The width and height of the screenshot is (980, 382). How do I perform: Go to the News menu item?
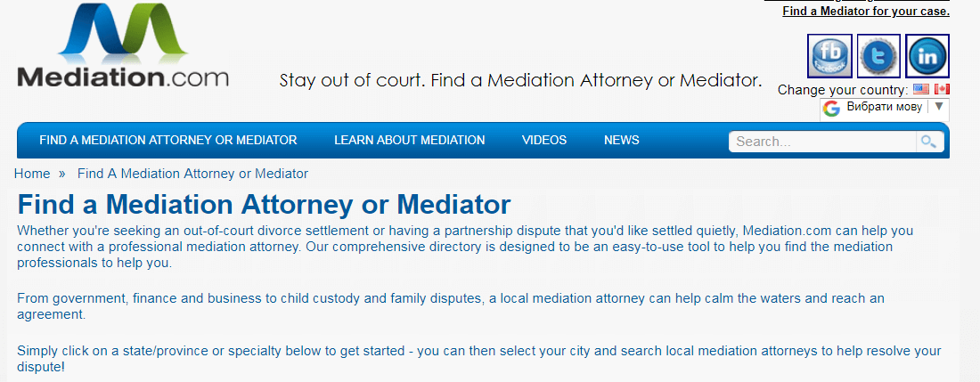click(x=621, y=141)
